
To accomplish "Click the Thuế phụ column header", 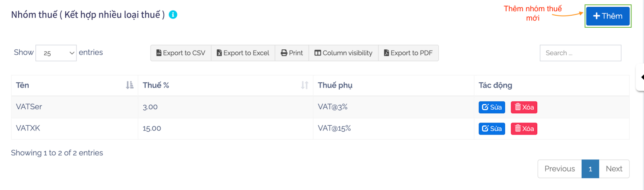I will coord(335,85).
